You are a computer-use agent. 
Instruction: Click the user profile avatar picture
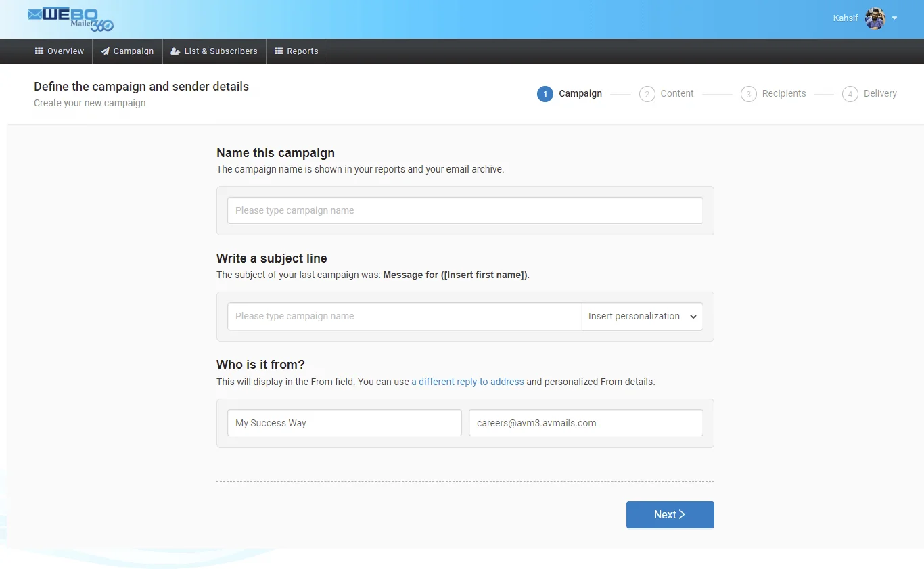click(875, 18)
